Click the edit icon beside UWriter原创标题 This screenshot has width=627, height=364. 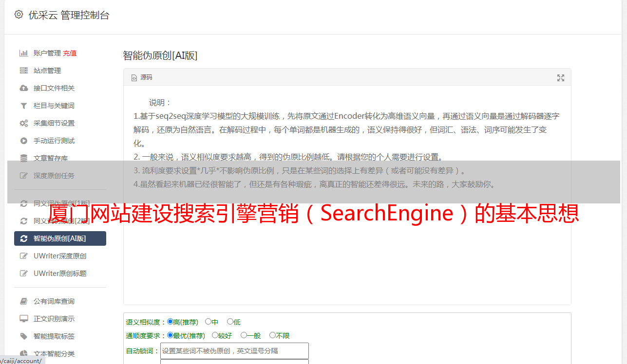(23, 273)
